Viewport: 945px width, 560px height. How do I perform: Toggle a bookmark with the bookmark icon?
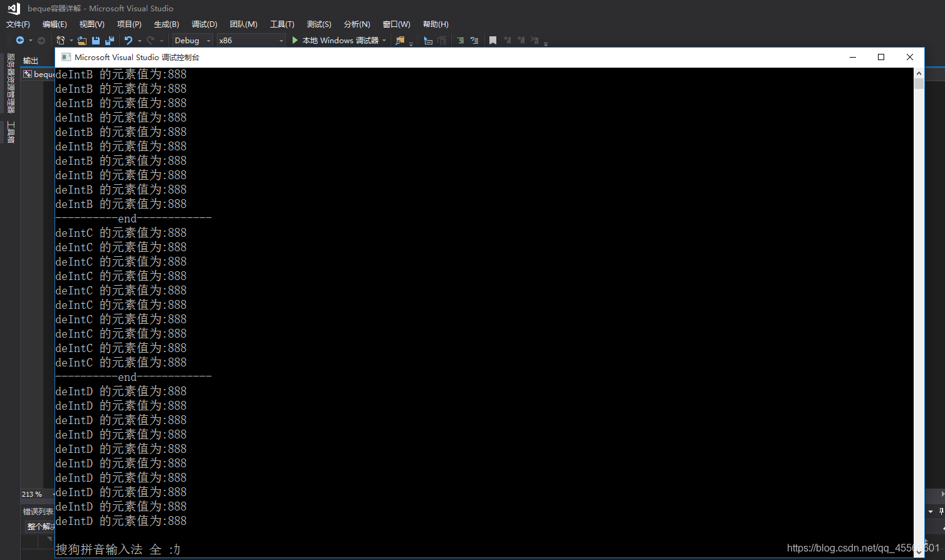[493, 41]
